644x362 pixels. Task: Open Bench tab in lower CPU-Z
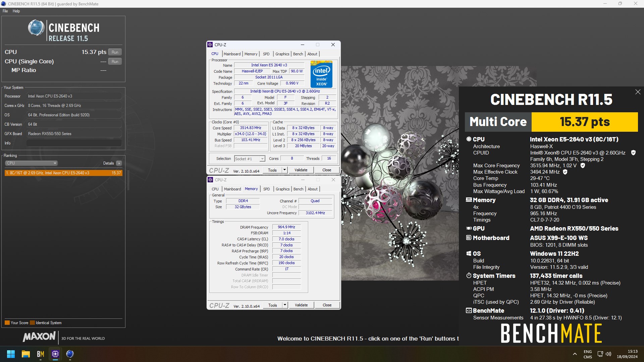coord(298,189)
